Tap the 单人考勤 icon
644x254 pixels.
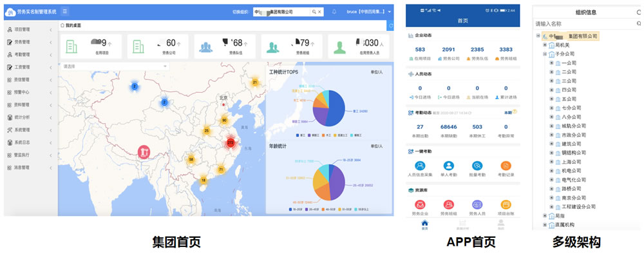tap(448, 166)
